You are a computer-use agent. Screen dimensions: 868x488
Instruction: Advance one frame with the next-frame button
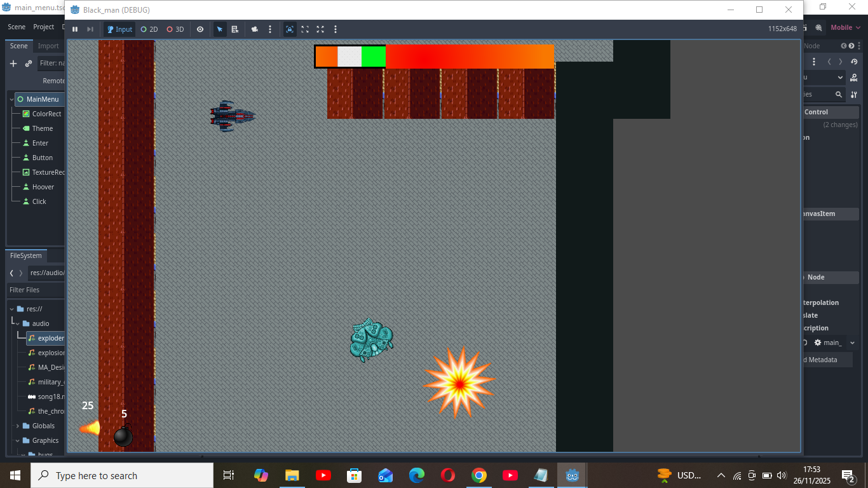point(90,29)
